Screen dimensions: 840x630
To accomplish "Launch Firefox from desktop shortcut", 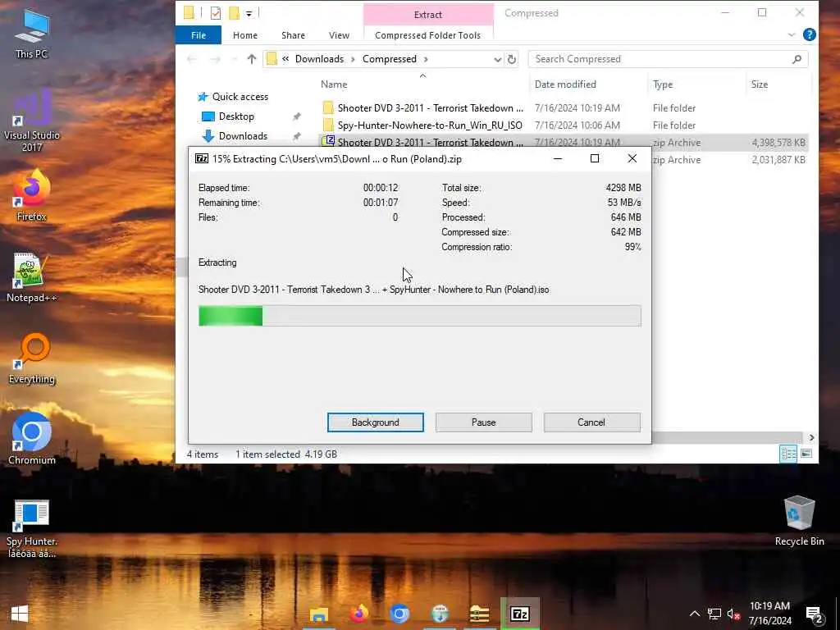I will click(x=32, y=196).
